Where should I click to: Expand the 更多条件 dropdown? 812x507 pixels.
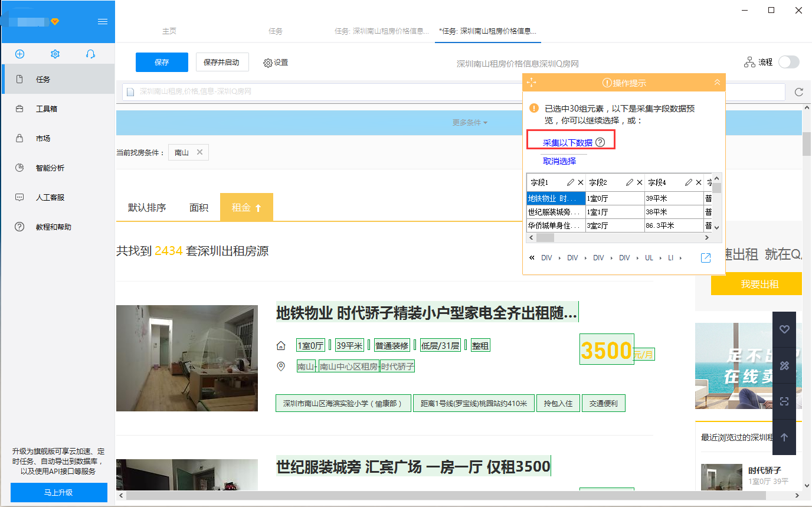coord(470,123)
